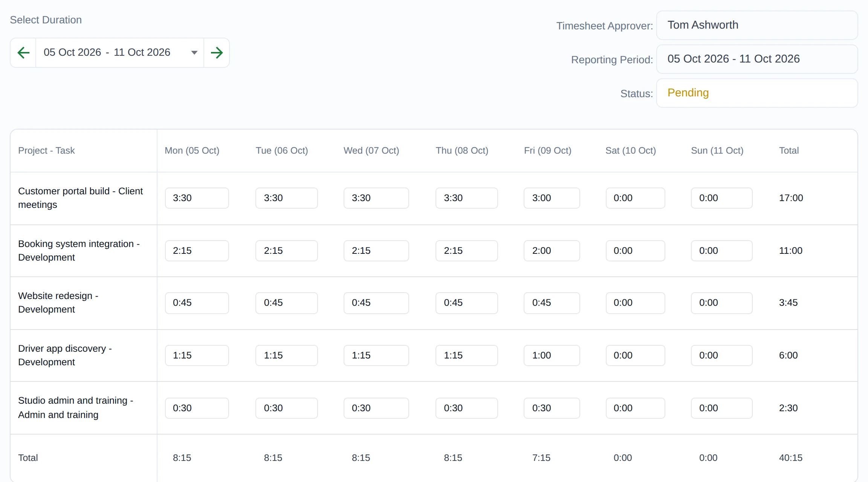This screenshot has height=482, width=868.
Task: Select the 'Website redesign - Development' row label
Action: (58, 303)
